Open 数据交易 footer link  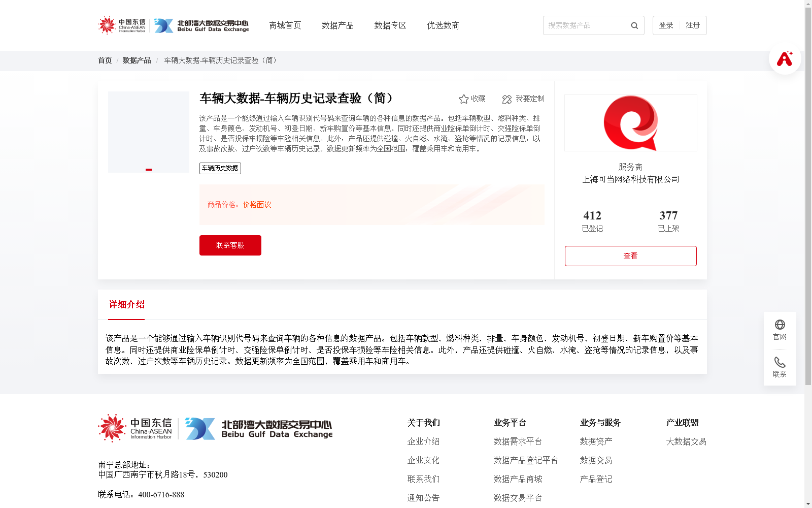tap(596, 461)
